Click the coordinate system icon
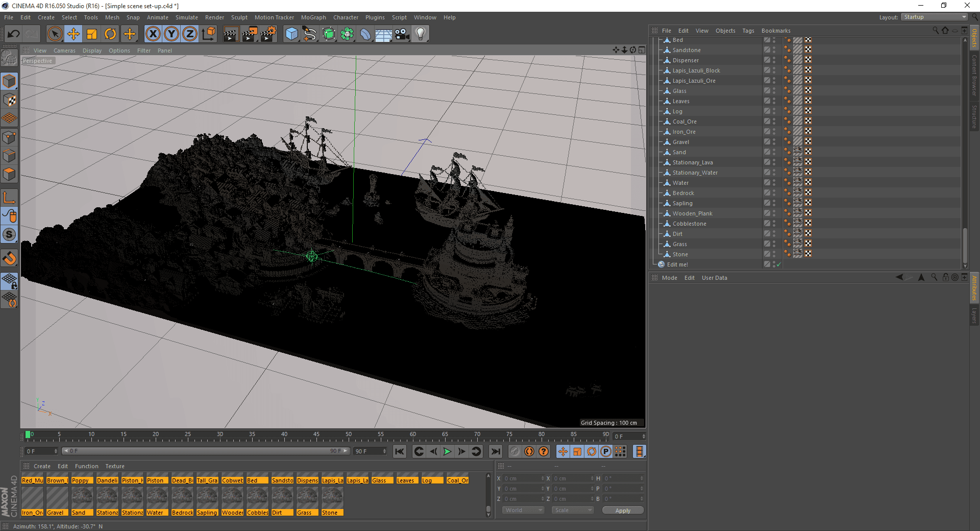Screen dimensions: 980x531 click(x=208, y=34)
